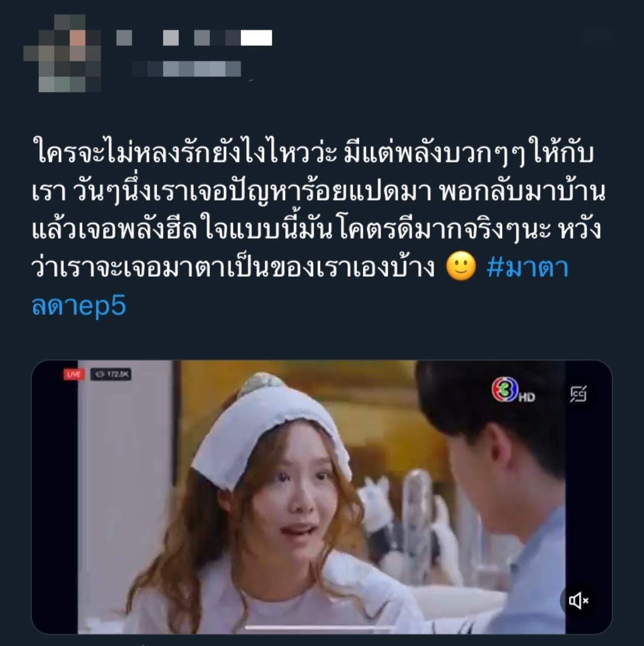Open the pixelated profile avatar

click(63, 53)
